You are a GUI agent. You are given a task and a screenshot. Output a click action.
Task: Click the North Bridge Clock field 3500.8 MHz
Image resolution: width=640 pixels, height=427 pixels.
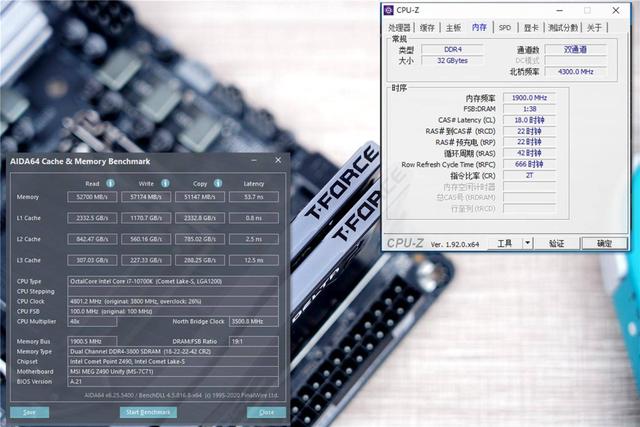coord(254,322)
